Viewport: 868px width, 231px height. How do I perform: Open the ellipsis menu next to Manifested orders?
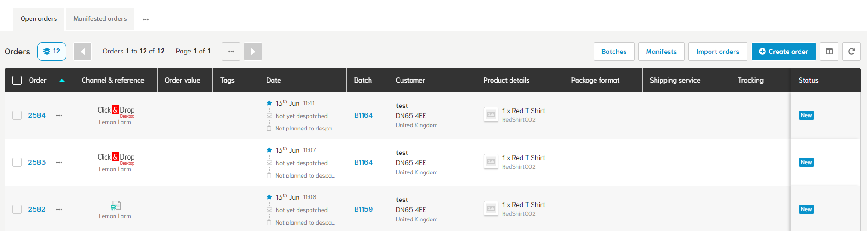[x=146, y=19]
